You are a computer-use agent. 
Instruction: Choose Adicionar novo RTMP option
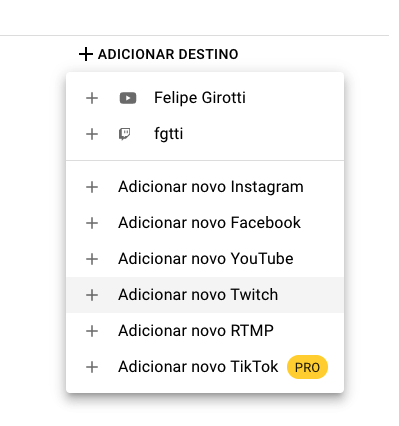(x=205, y=331)
